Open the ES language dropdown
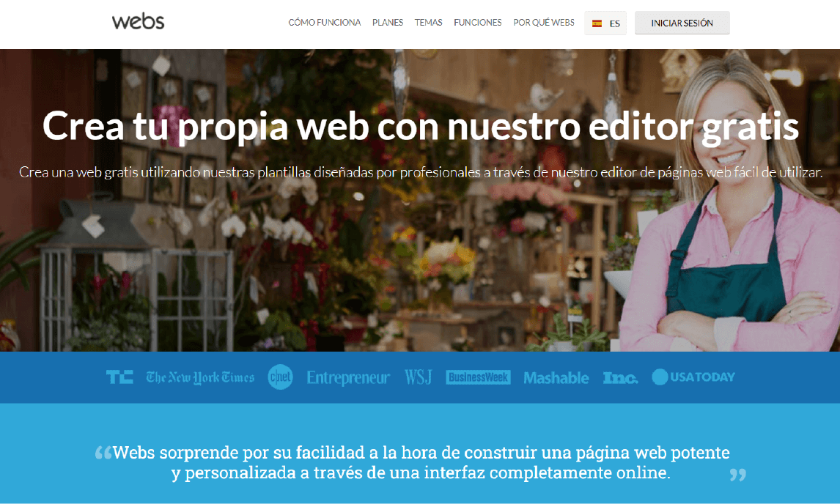The image size is (840, 504). tap(605, 23)
